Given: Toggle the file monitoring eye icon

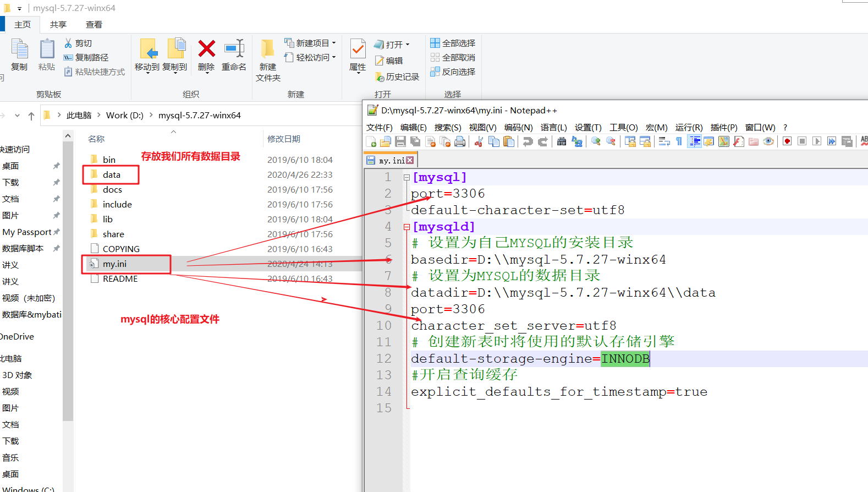Looking at the screenshot, I should point(768,142).
